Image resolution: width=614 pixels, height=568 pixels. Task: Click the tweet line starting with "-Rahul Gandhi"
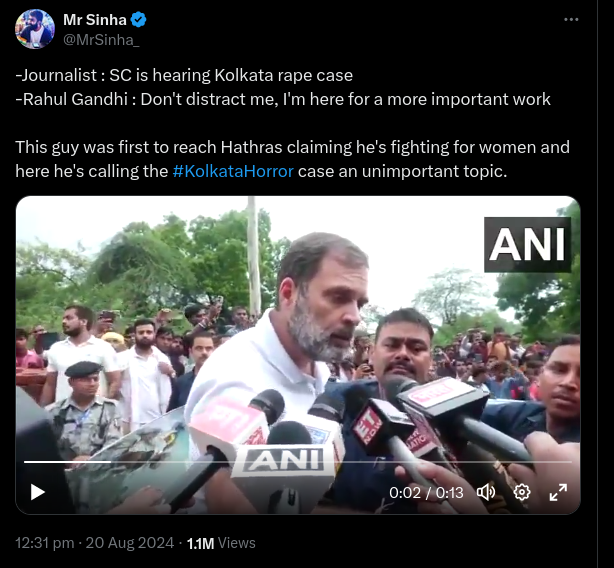(x=283, y=99)
